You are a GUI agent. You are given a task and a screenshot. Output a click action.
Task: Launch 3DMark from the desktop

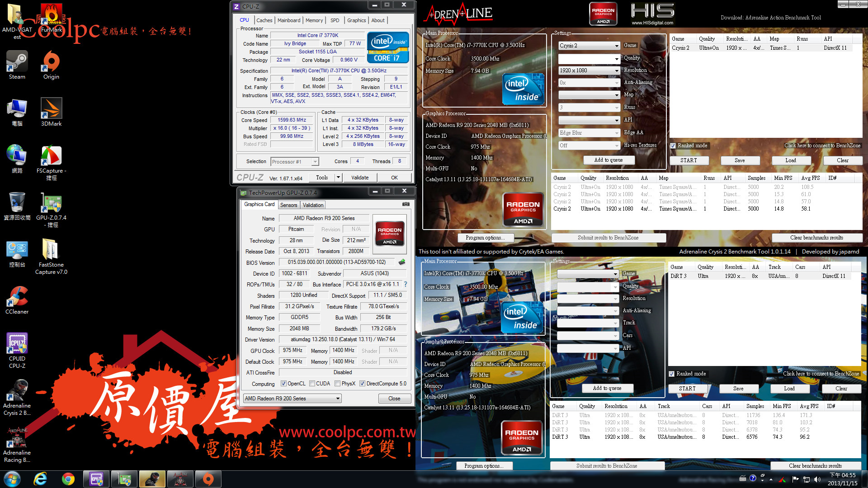pos(51,113)
